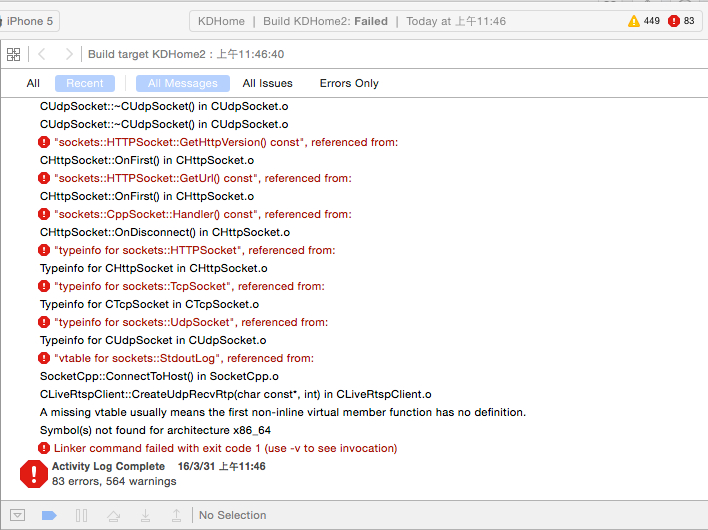The image size is (708, 530).
Task: Switch to All Messages filter
Action: tap(183, 84)
